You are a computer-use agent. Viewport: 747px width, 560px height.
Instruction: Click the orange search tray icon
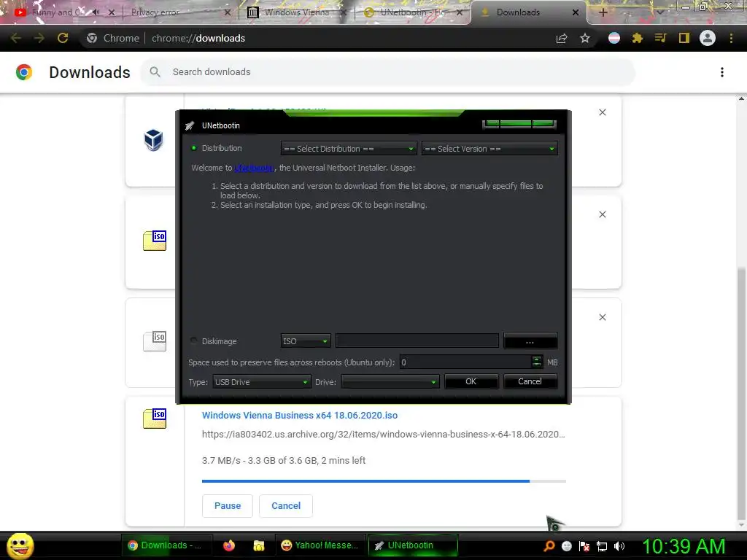tap(549, 545)
